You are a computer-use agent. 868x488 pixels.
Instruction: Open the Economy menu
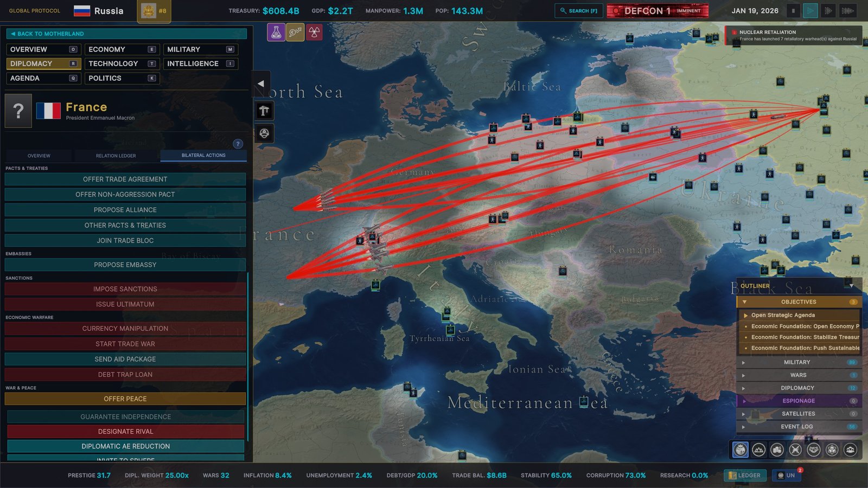pos(122,49)
